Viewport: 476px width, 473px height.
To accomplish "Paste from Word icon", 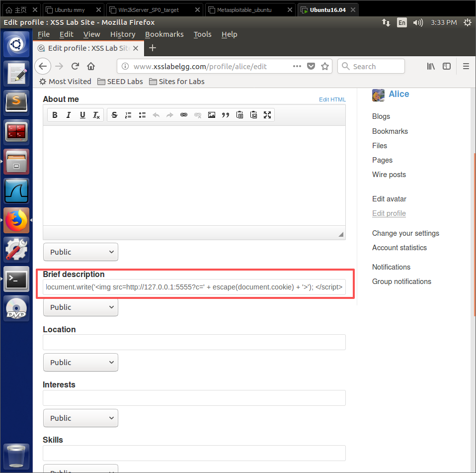I will tap(253, 115).
